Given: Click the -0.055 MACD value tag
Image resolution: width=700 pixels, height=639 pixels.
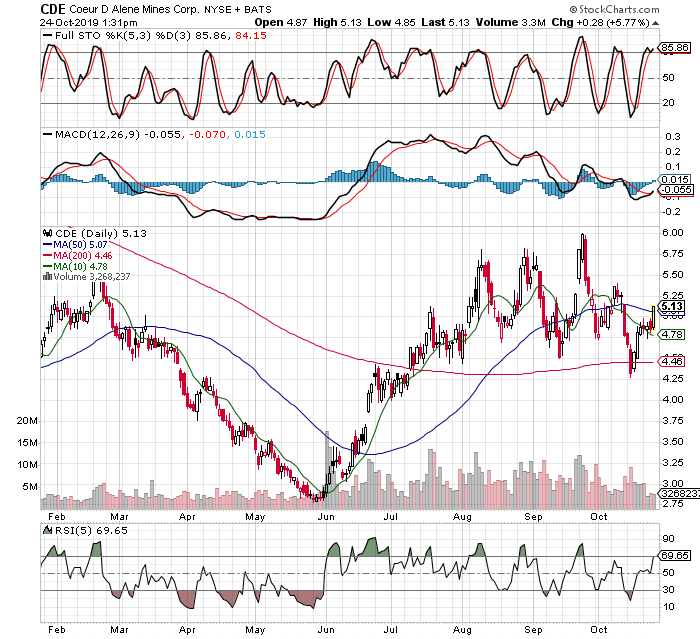Looking at the screenshot, I should point(677,189).
